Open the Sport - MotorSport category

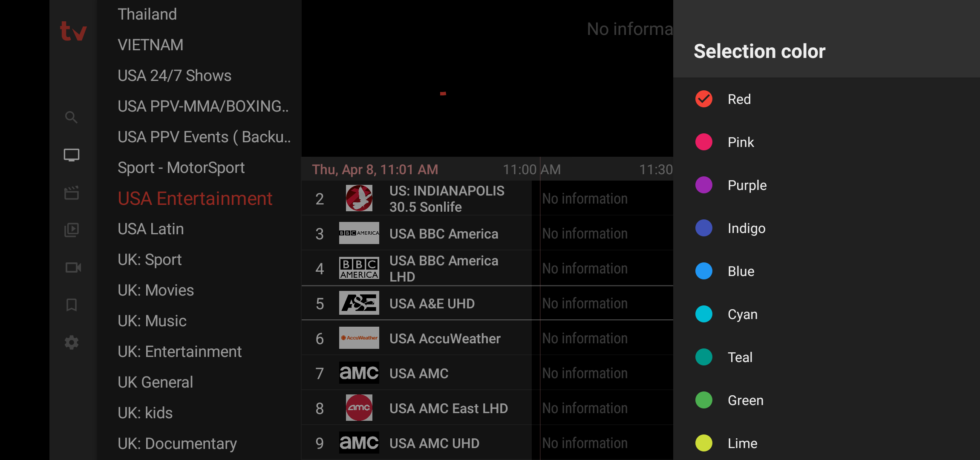coord(199,168)
